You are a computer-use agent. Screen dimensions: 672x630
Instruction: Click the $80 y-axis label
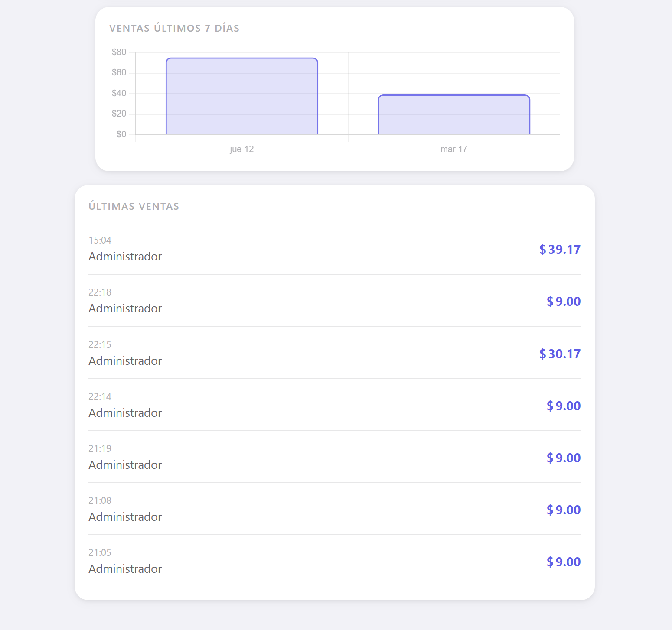pyautogui.click(x=119, y=52)
